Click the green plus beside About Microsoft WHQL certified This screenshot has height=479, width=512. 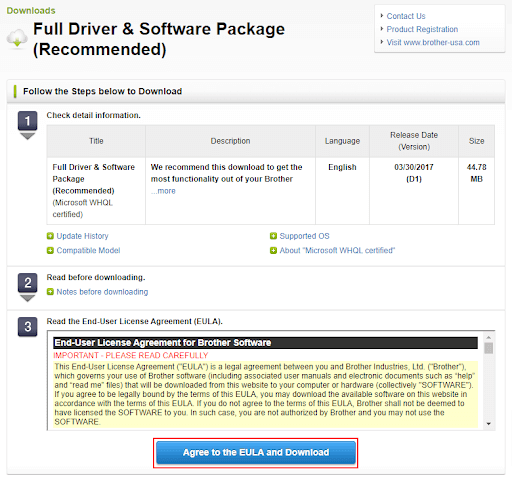click(273, 250)
